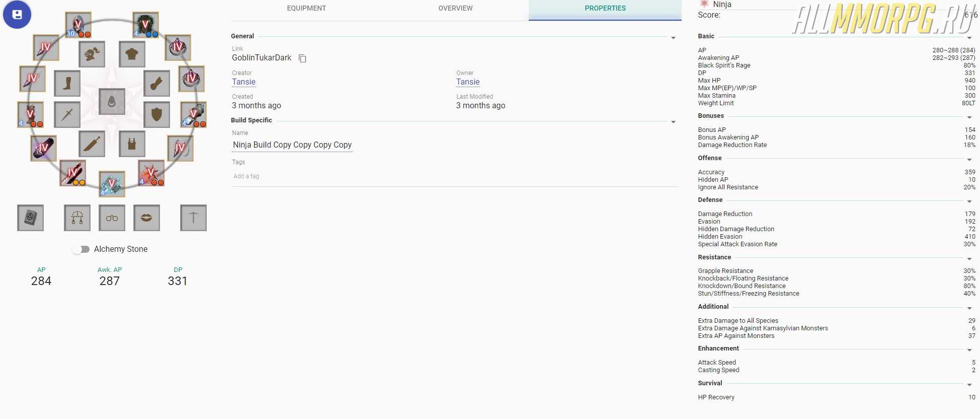The image size is (980, 419).
Task: Open the empty boots outfit slot
Action: 67,83
